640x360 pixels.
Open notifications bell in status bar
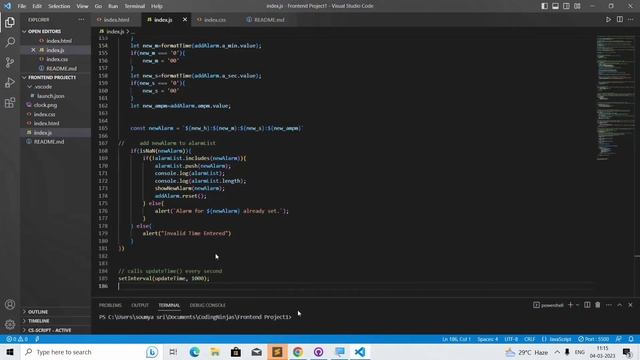(x=631, y=339)
